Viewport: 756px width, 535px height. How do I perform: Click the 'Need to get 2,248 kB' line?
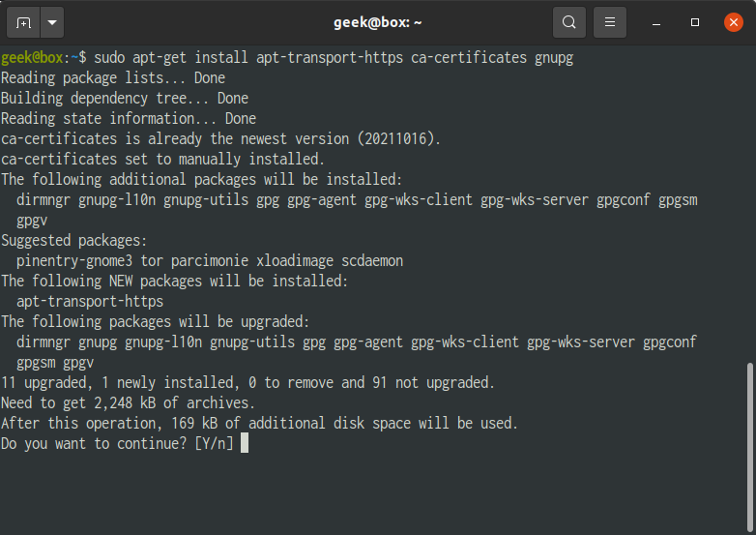[128, 403]
